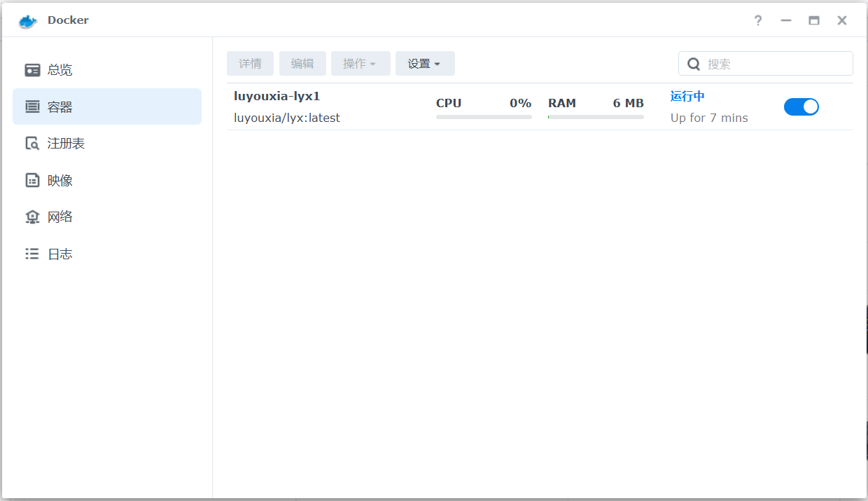868x501 pixels.
Task: Click the search magnifier icon
Action: point(694,64)
